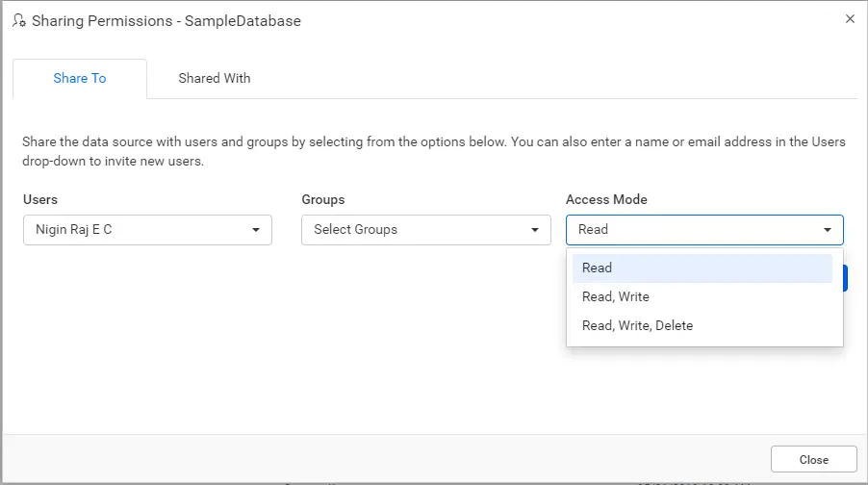Expand the Groups dropdown arrow

(x=535, y=230)
